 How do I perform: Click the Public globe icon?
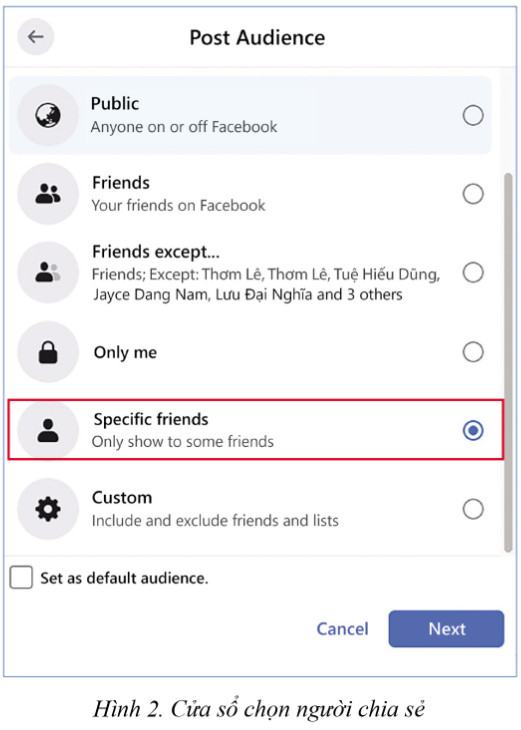(x=48, y=115)
